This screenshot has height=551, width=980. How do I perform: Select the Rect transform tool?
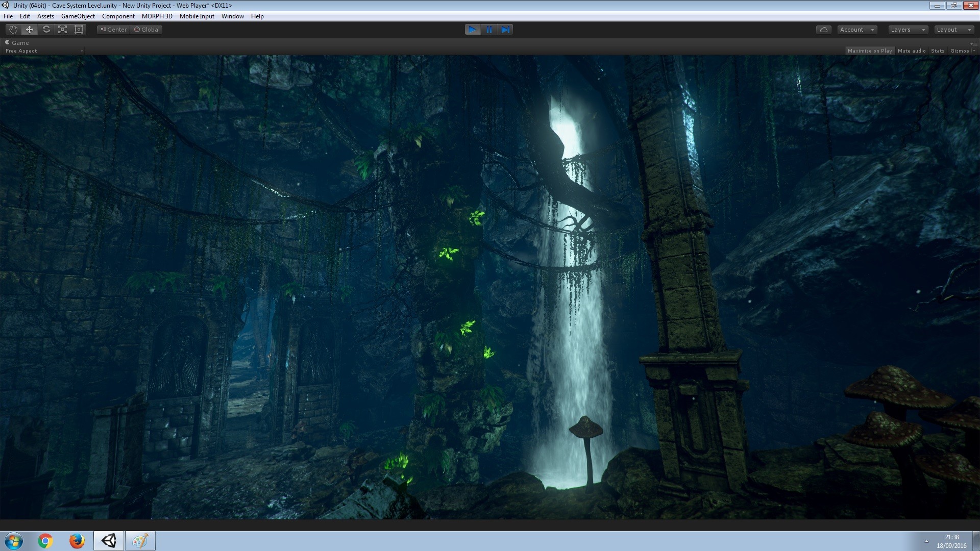79,30
